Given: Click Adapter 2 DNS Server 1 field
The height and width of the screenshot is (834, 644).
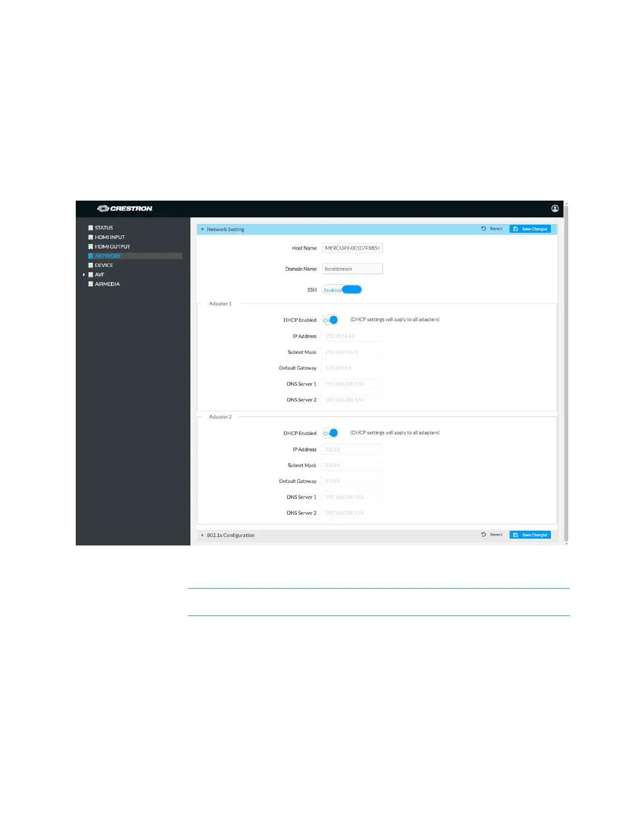Looking at the screenshot, I should (x=352, y=497).
